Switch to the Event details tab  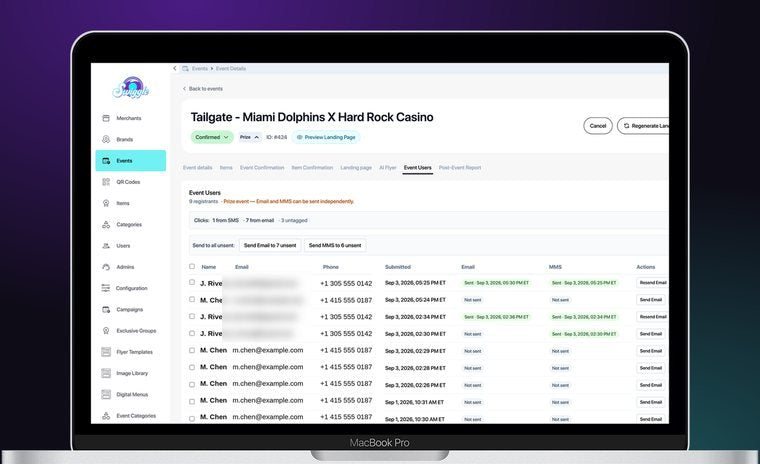tap(197, 167)
